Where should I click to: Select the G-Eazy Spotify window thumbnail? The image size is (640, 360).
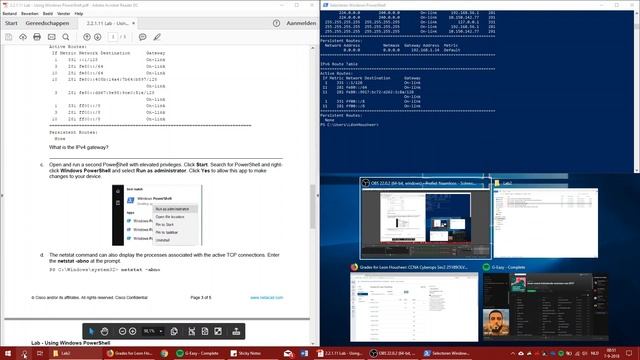[545, 303]
